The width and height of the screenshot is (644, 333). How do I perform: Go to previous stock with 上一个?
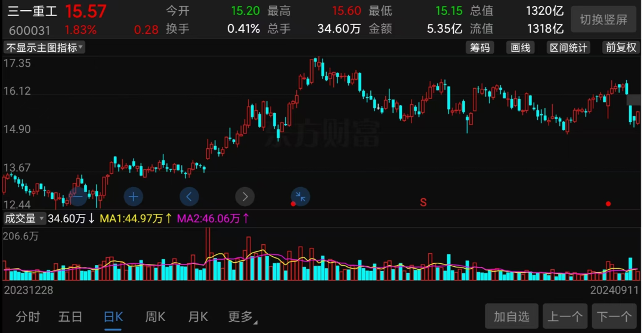coord(565,316)
